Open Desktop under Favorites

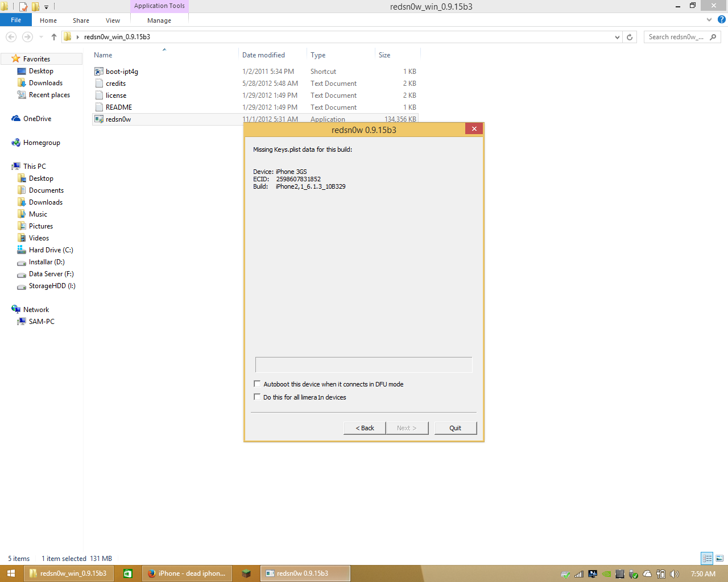click(x=41, y=71)
